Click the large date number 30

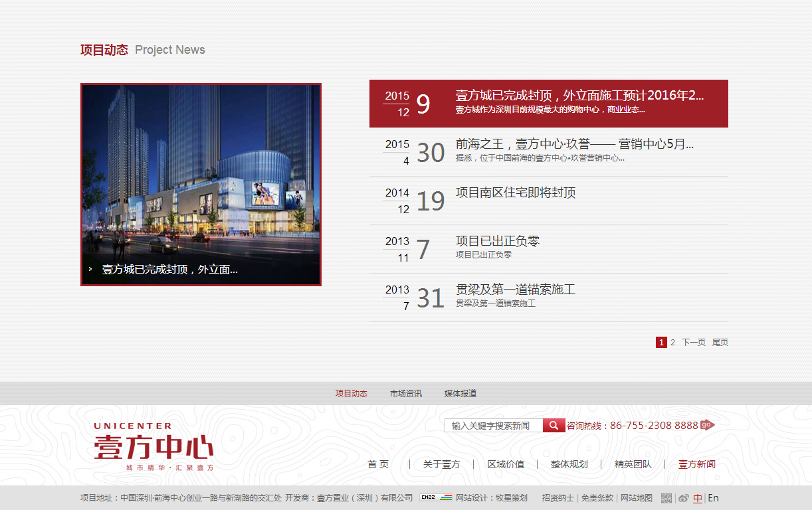click(x=431, y=153)
